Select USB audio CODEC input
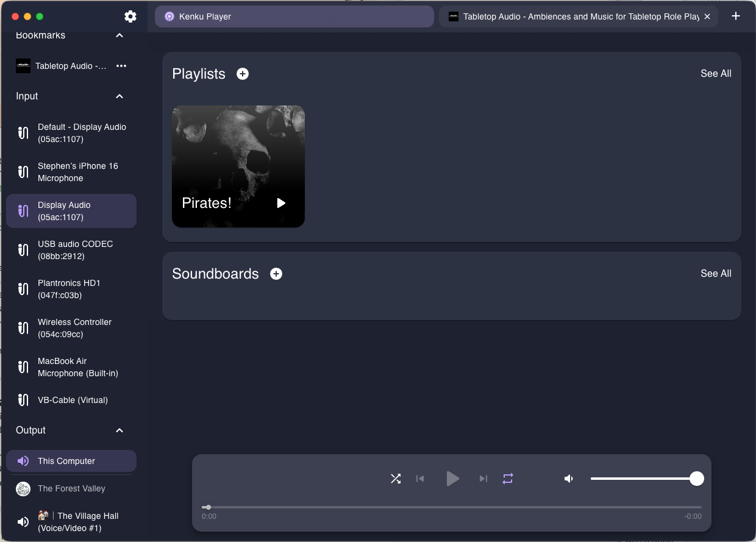 click(71, 250)
